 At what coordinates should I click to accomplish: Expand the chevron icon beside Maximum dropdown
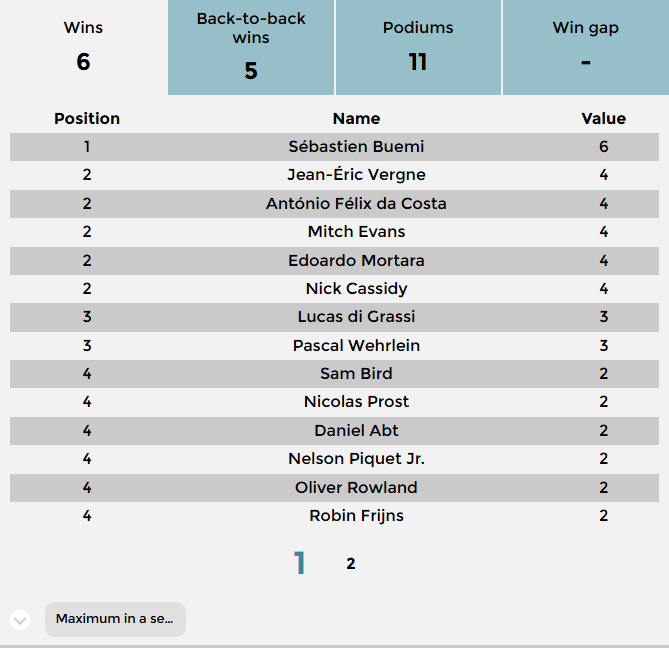pyautogui.click(x=20, y=620)
